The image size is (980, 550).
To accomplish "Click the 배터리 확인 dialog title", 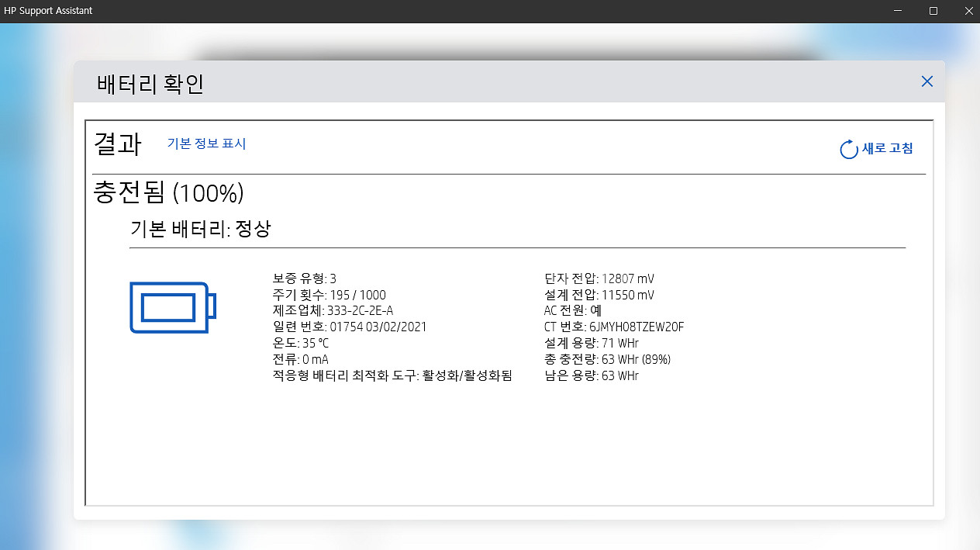I will pos(150,84).
